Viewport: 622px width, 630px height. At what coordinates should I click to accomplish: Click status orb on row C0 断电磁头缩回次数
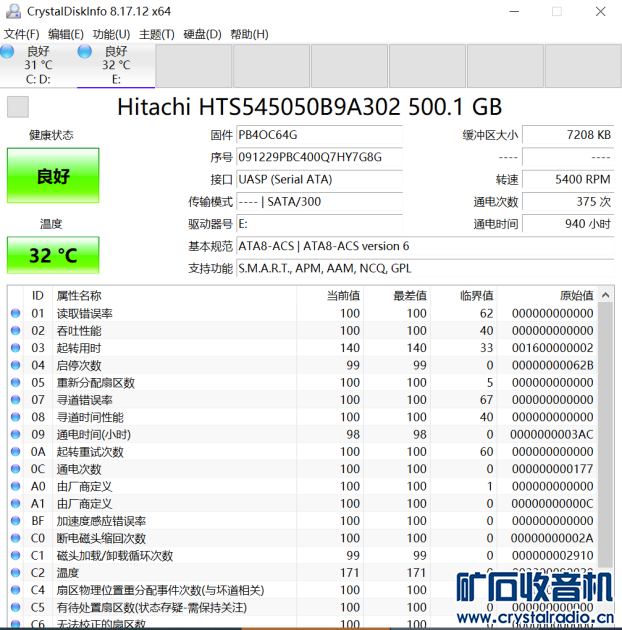pyautogui.click(x=15, y=538)
